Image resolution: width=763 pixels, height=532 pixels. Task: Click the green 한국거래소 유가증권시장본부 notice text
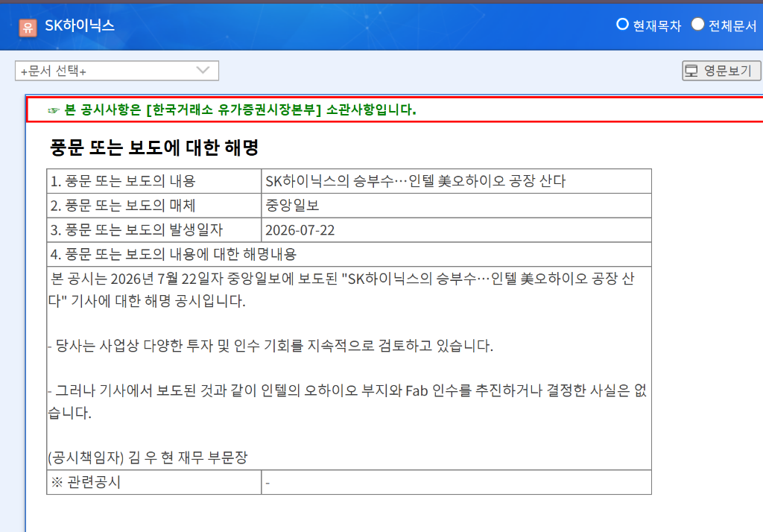pyautogui.click(x=240, y=110)
